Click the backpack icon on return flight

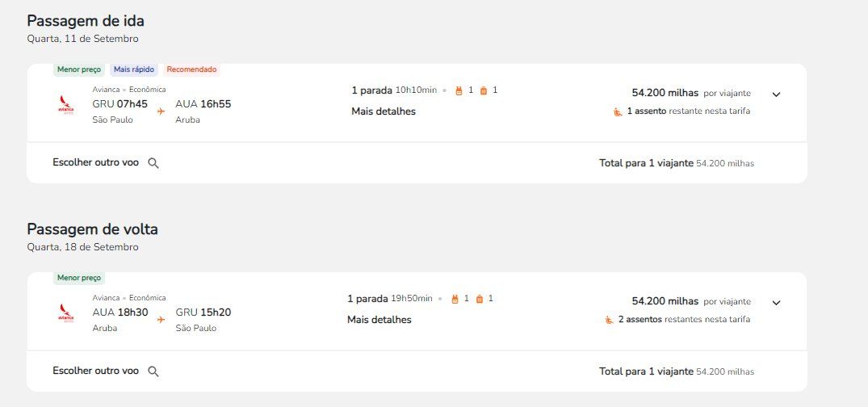[x=455, y=299]
